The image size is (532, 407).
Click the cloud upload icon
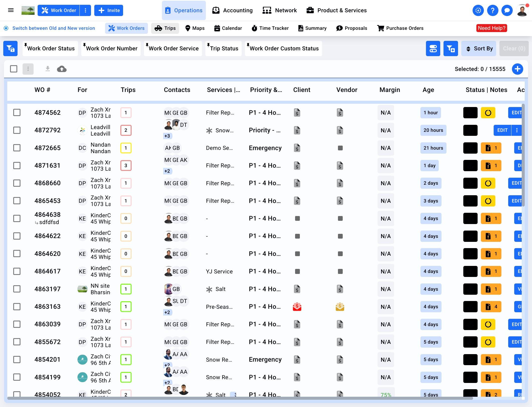(62, 69)
